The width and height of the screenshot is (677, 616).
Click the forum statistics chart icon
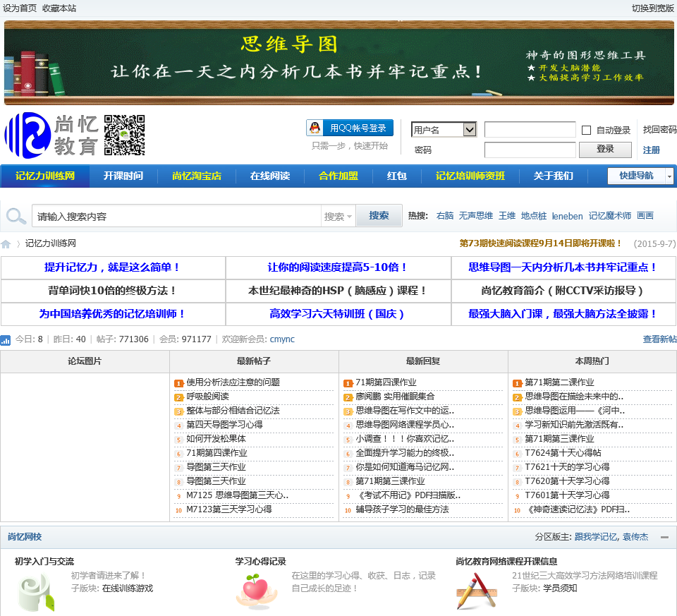point(6,340)
